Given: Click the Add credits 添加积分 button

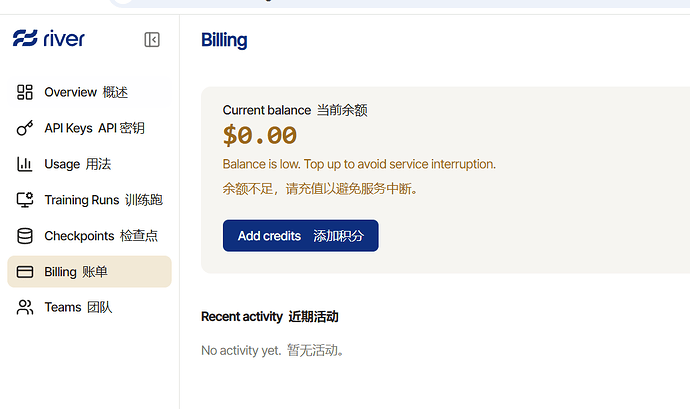Looking at the screenshot, I should [x=301, y=236].
